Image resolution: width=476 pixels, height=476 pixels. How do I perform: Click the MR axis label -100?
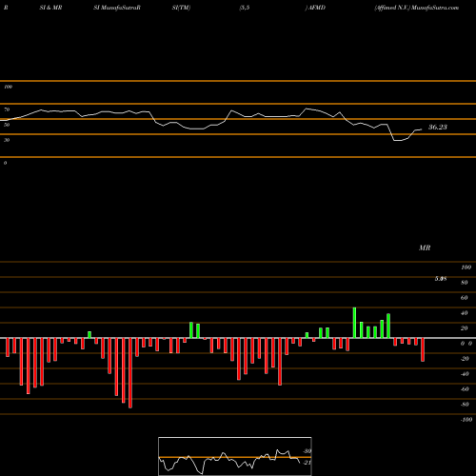466,420
